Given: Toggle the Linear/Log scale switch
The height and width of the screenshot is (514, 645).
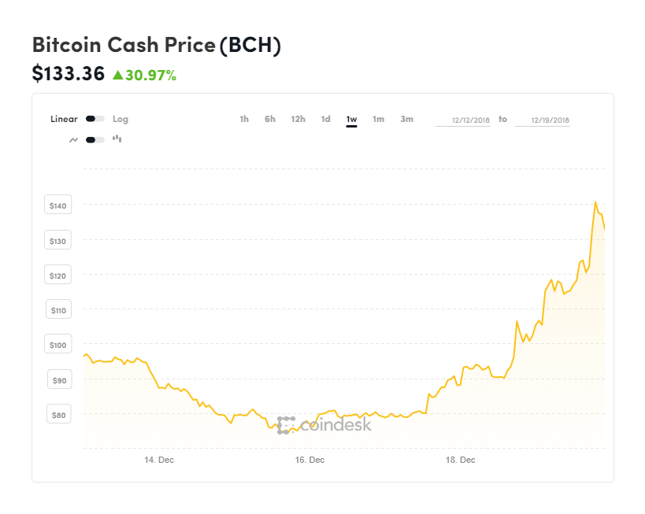Looking at the screenshot, I should pyautogui.click(x=95, y=119).
